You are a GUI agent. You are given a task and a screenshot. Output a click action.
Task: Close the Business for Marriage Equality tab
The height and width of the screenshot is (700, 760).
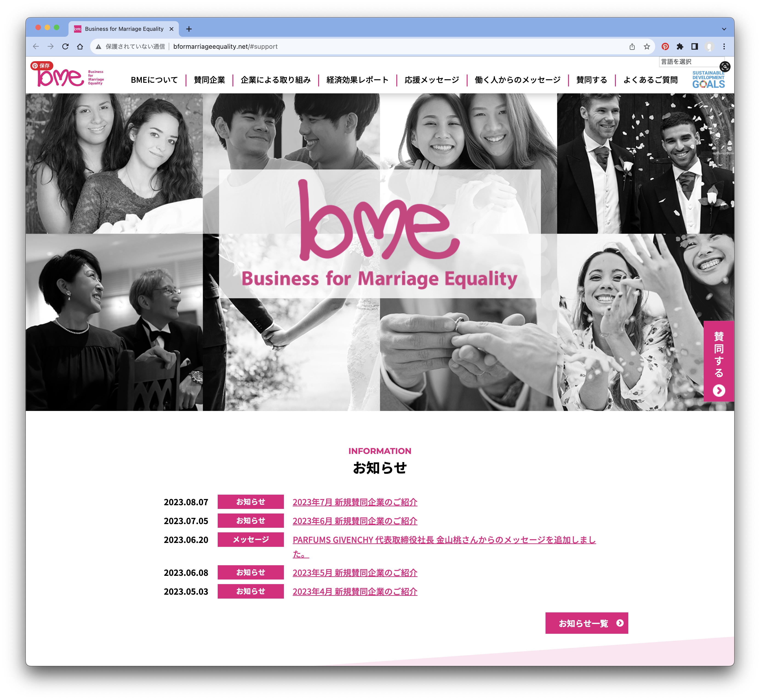[171, 29]
